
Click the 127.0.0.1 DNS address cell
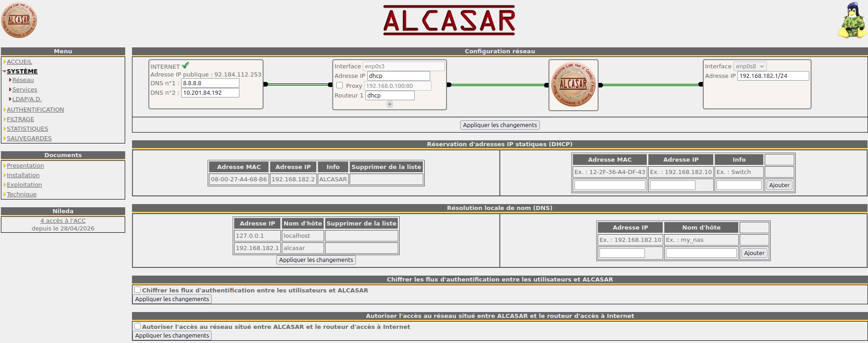[257, 235]
